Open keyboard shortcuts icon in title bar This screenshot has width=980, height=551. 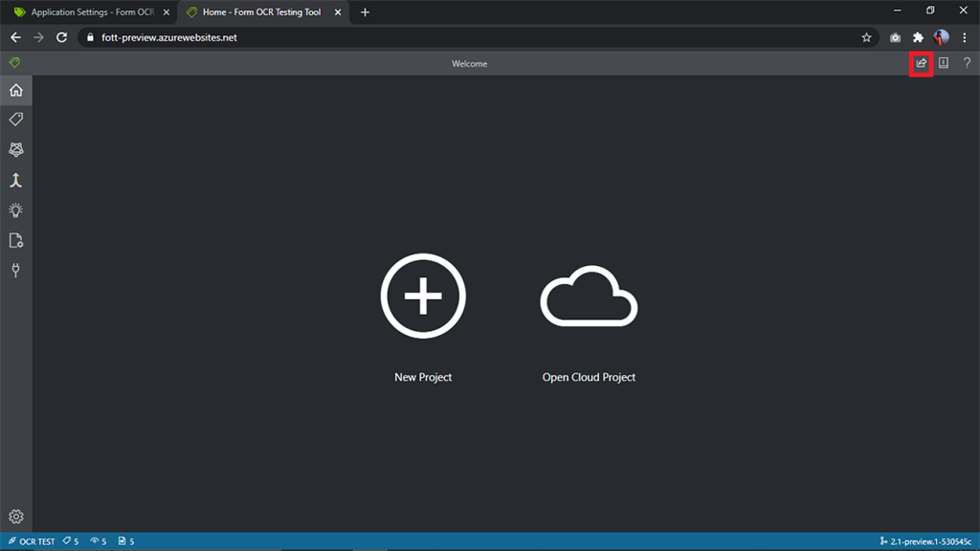pyautogui.click(x=944, y=63)
